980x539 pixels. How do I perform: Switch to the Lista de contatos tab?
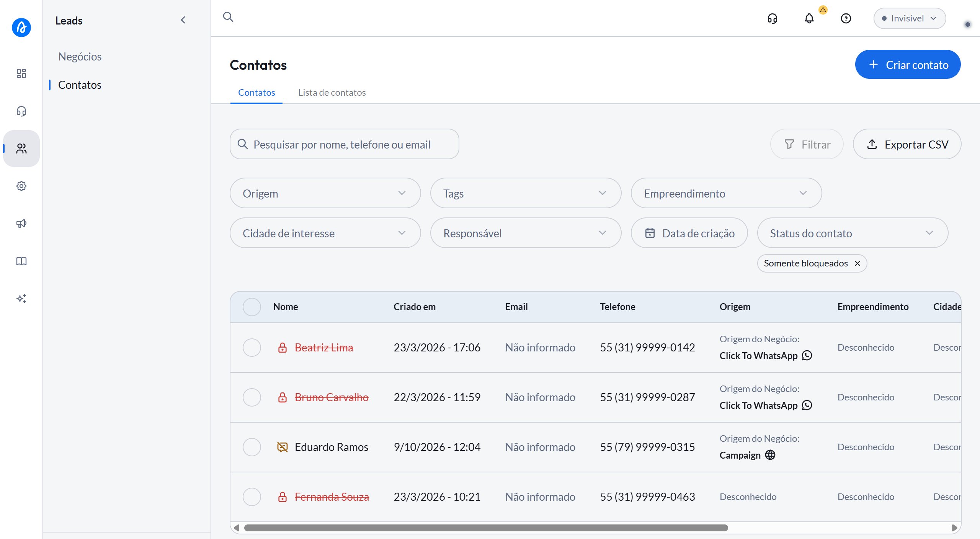tap(332, 93)
